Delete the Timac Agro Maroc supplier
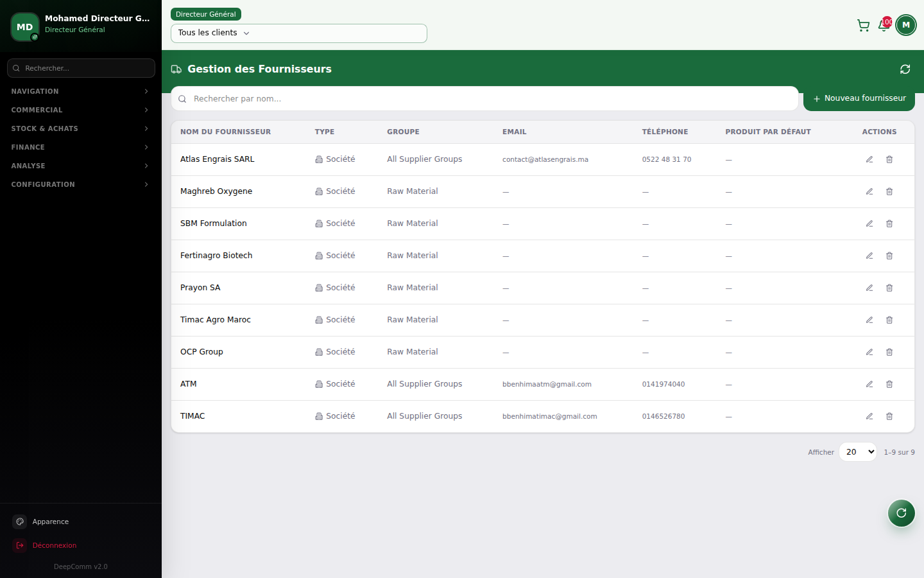The width and height of the screenshot is (924, 578). [x=889, y=320]
